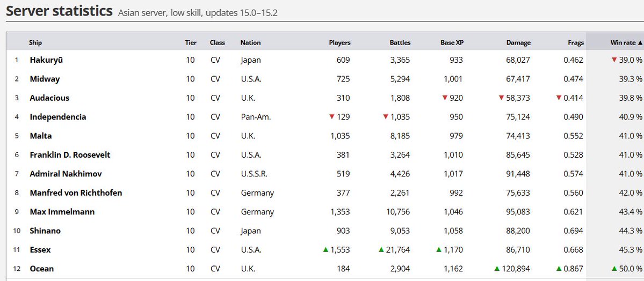Sort table by Players column header
The height and width of the screenshot is (281, 644).
339,43
